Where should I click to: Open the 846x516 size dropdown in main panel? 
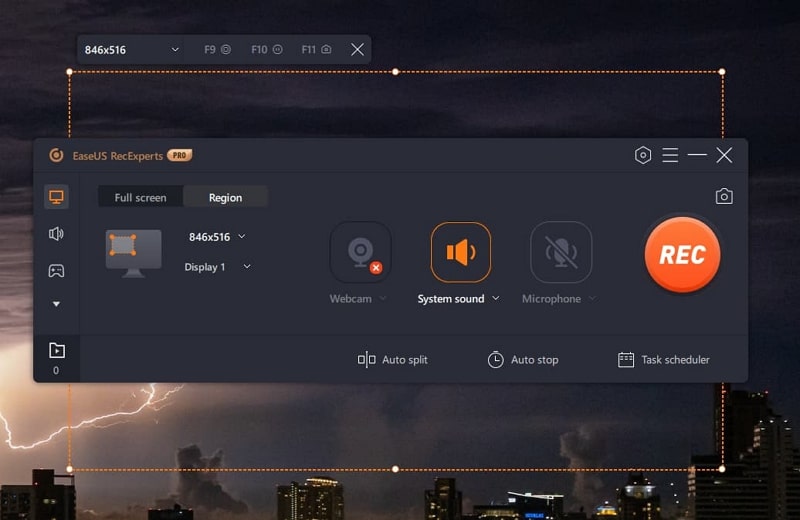coord(217,237)
